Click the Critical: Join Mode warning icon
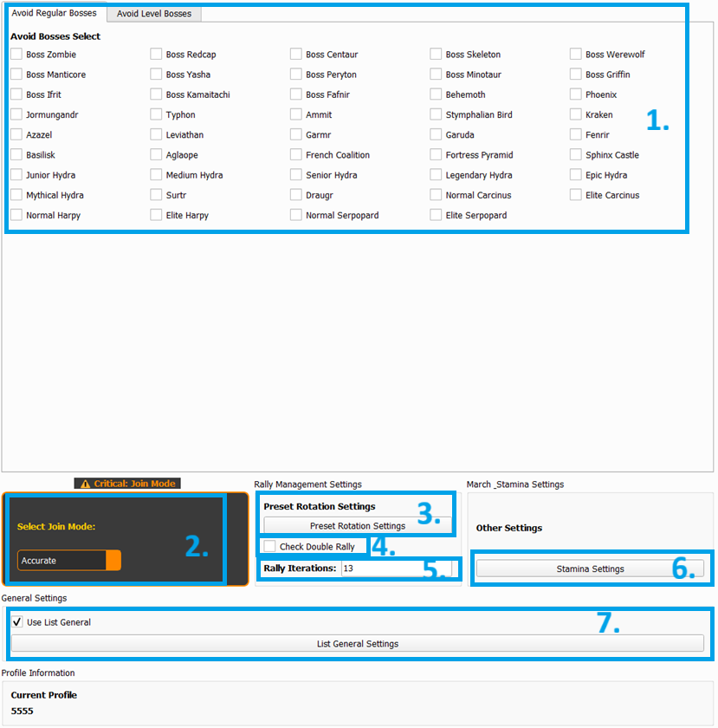Screen dimensions: 718x728 85,484
